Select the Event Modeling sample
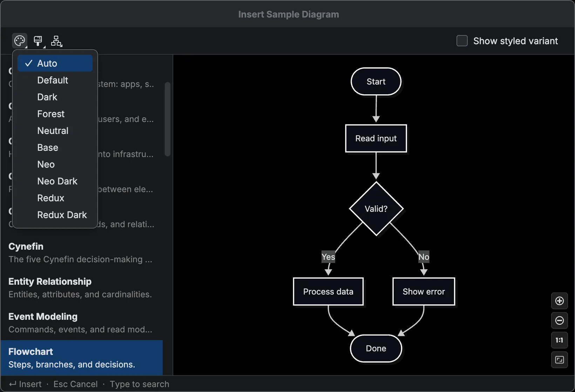Viewport: 575px width, 392px height. coord(82,323)
